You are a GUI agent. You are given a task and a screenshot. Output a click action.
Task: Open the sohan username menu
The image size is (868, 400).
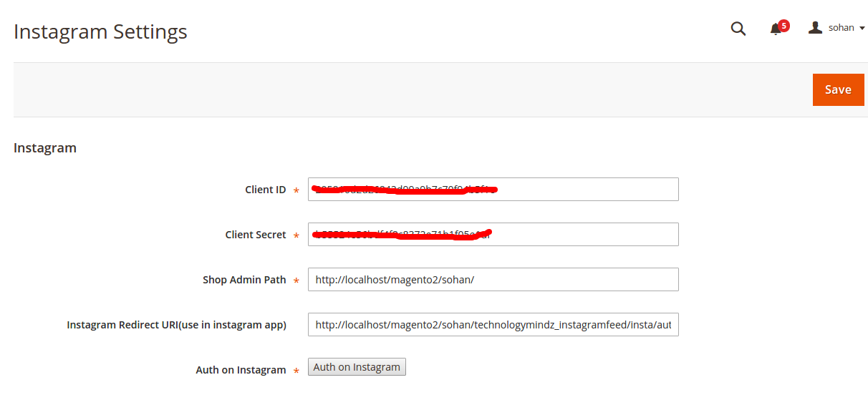coord(842,28)
